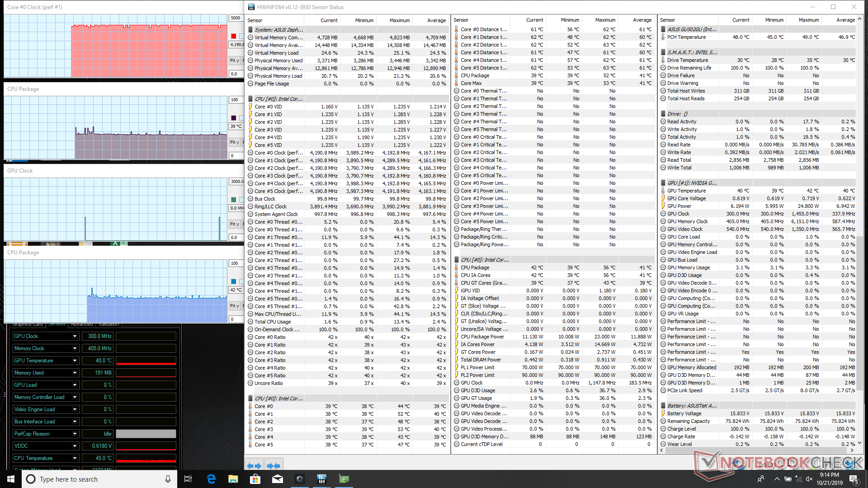Click the HWiNFO64 title bar app icon
Image resolution: width=868 pixels, height=488 pixels.
pyautogui.click(x=251, y=7)
